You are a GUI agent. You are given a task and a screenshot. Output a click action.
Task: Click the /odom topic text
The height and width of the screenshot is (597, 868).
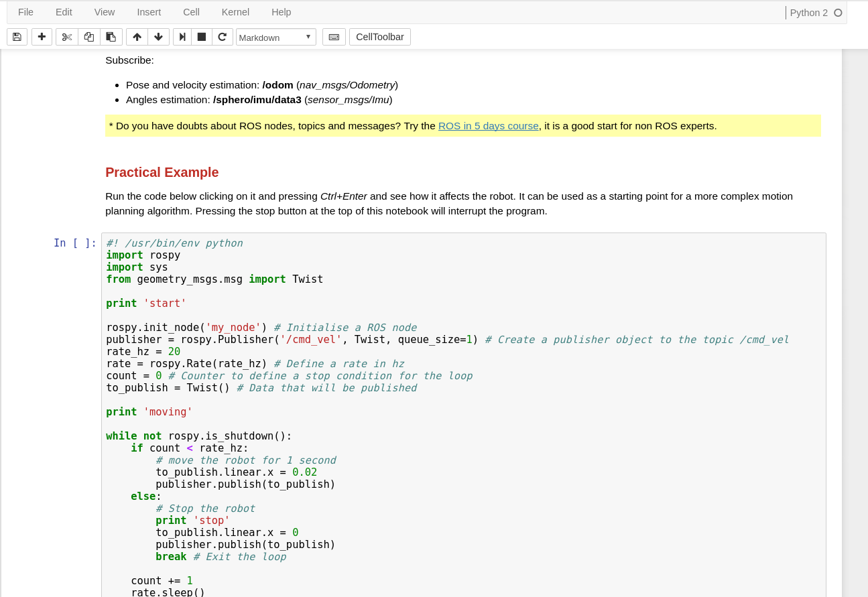click(x=277, y=85)
